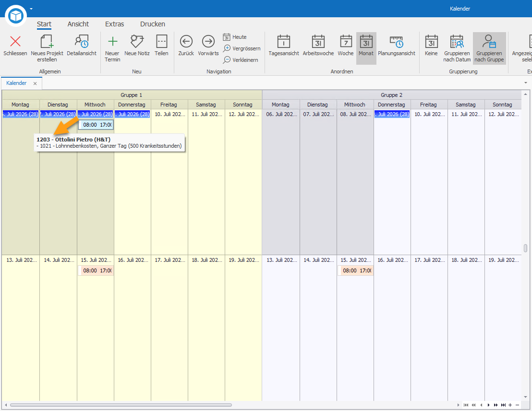Screen dimensions: 532x411
Task: Open the Drucken ribbon tab
Action: pos(153,24)
